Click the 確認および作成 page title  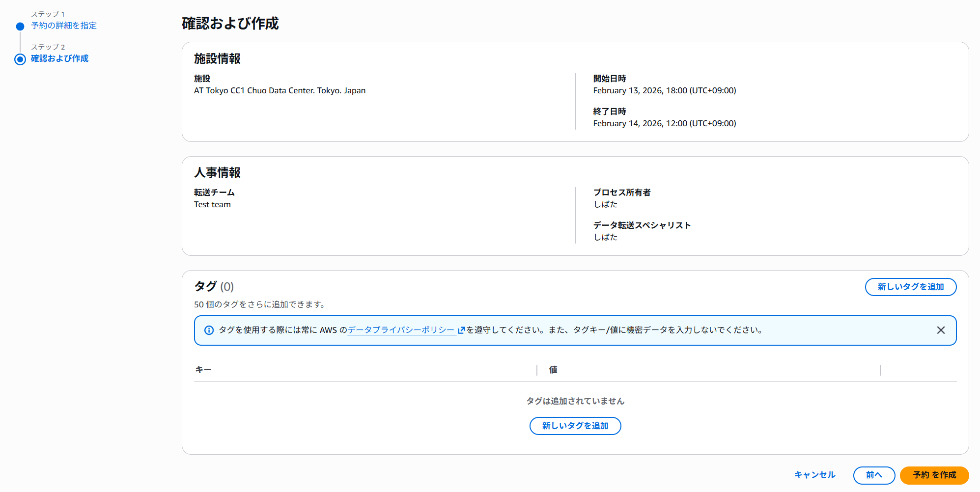(229, 23)
